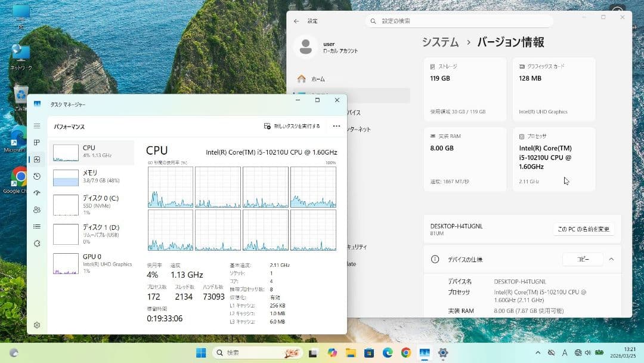Click the このPCの名前を変更 button

pyautogui.click(x=584, y=229)
